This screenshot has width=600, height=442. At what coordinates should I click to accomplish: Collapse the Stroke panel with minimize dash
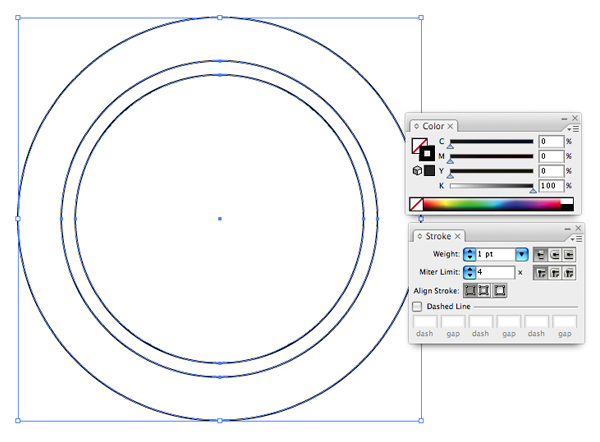click(x=567, y=229)
